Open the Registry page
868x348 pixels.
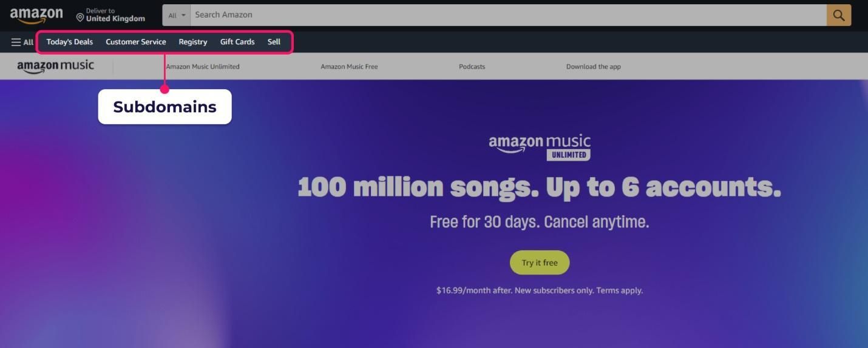point(193,42)
